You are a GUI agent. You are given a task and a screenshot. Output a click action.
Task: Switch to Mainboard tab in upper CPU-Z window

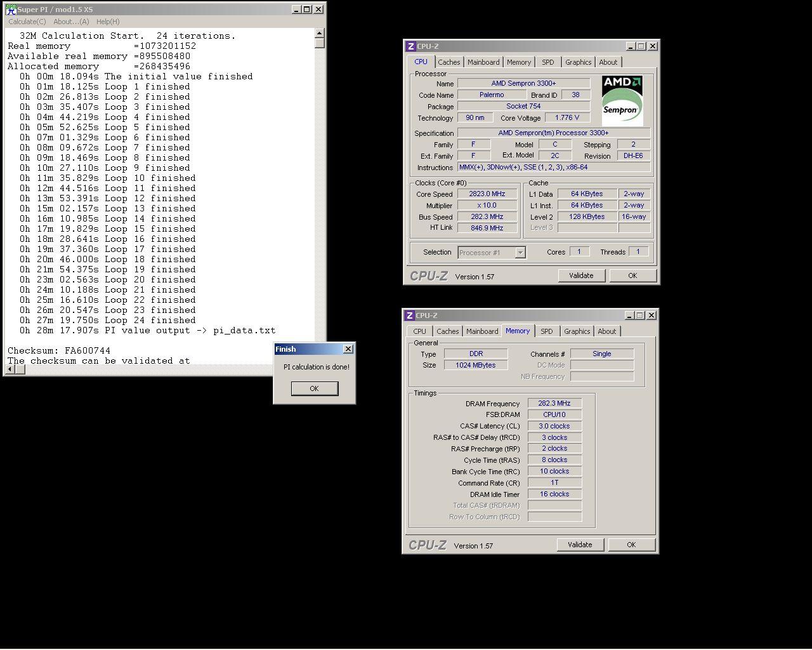pos(483,62)
